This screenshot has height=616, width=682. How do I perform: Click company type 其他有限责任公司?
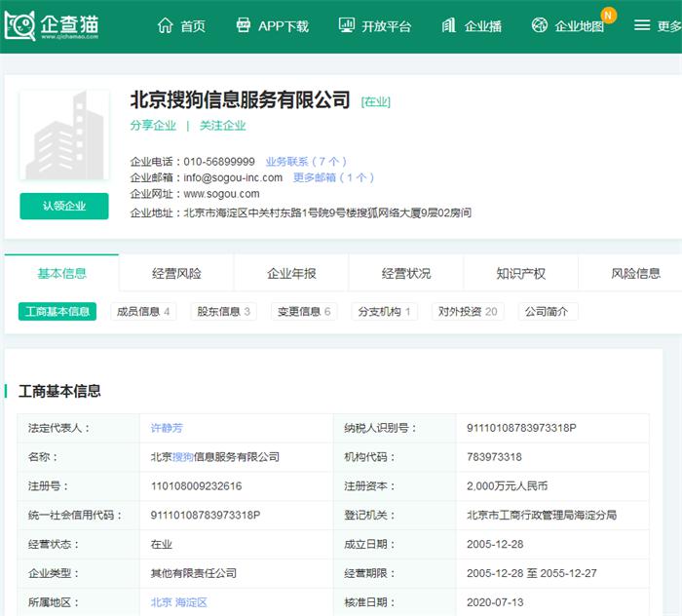tap(194, 573)
